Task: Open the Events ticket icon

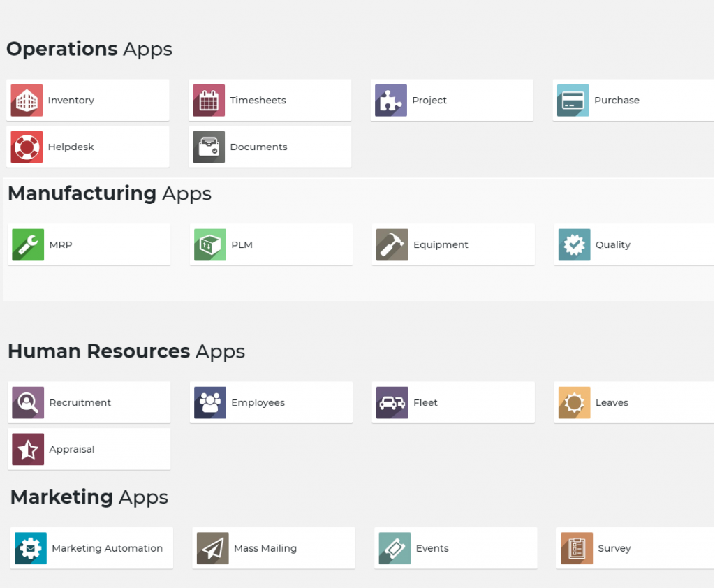Action: point(395,549)
